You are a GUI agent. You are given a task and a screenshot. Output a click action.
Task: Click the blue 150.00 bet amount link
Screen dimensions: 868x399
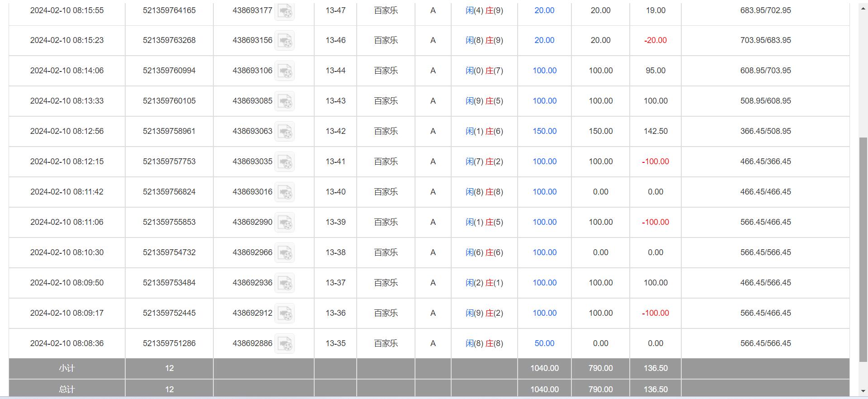tap(544, 131)
